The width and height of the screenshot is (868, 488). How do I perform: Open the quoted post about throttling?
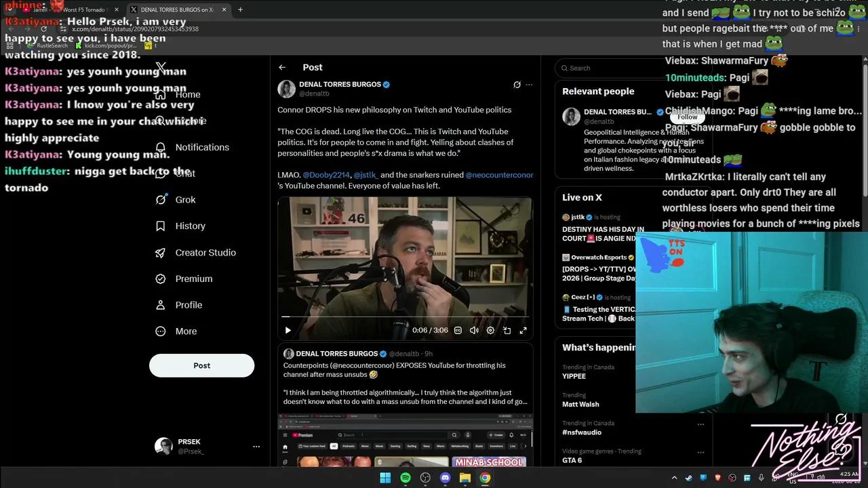pos(405,405)
